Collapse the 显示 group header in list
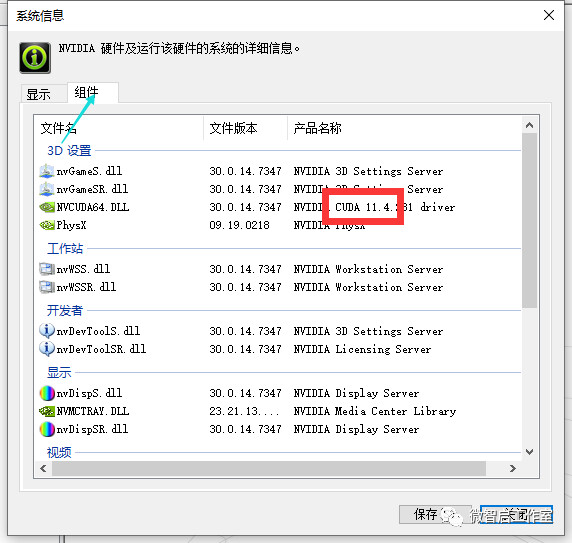Viewport: 572px width, 543px height. (59, 373)
